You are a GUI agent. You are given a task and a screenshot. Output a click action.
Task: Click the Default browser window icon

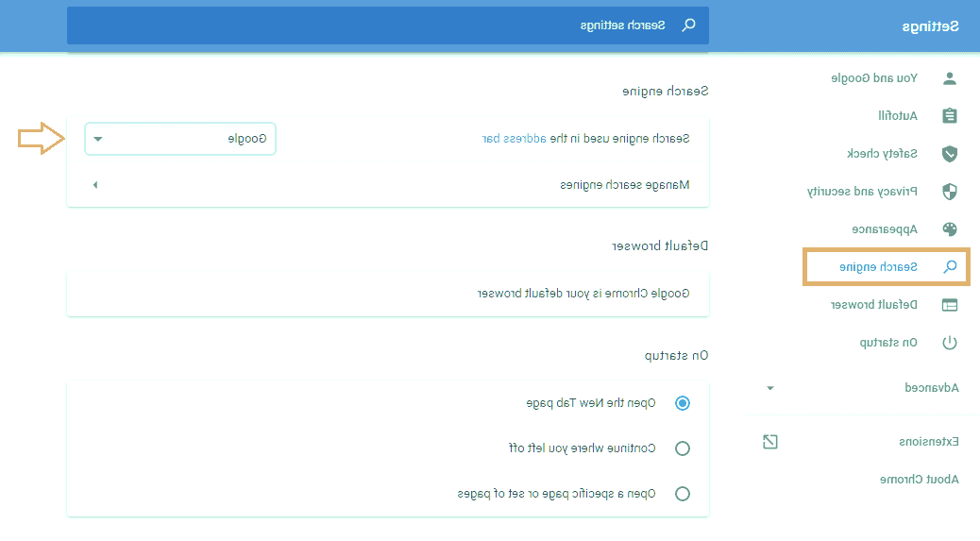pos(950,305)
